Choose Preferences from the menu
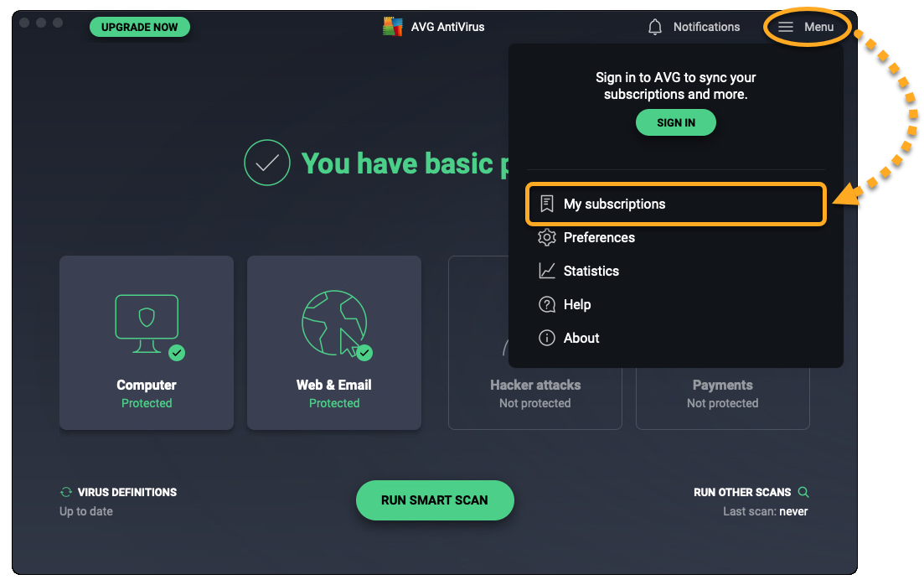 (599, 237)
